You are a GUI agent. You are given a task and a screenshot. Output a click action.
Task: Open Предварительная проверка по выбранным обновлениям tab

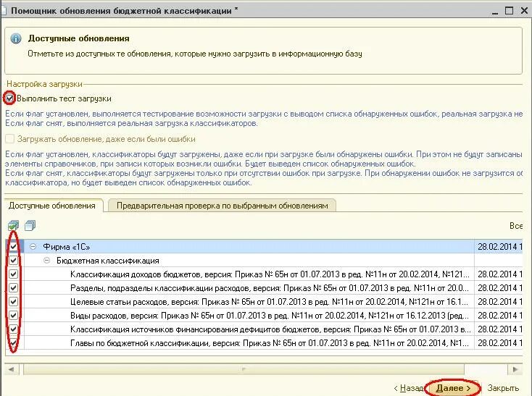coord(223,206)
